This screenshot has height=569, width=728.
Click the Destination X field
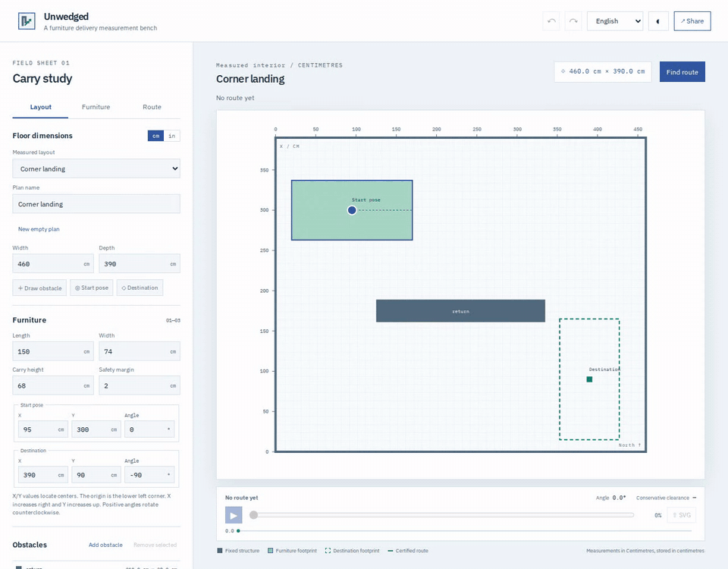(x=43, y=475)
